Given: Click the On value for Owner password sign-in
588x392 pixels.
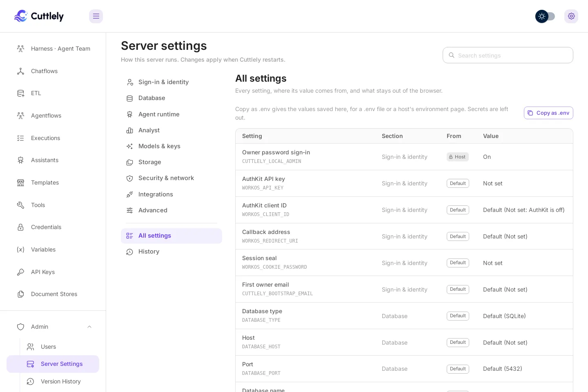Looking at the screenshot, I should pos(487,157).
